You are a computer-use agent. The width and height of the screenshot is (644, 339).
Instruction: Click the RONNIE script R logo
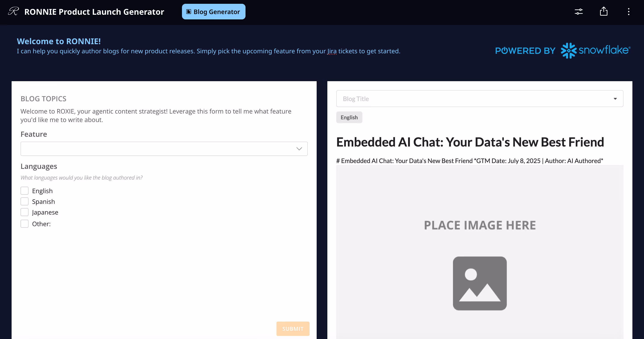(x=13, y=11)
